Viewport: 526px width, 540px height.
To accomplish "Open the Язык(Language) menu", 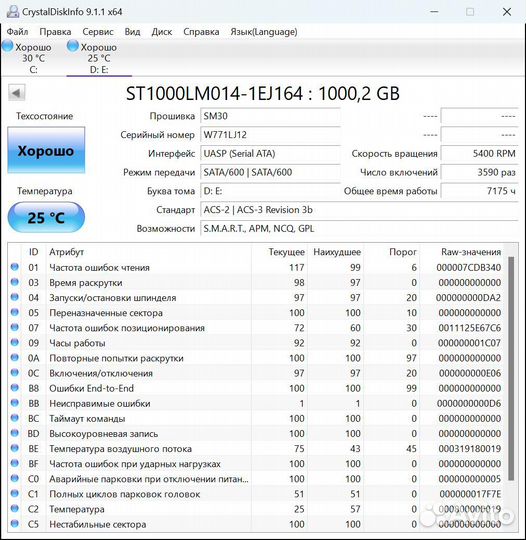I will point(264,32).
